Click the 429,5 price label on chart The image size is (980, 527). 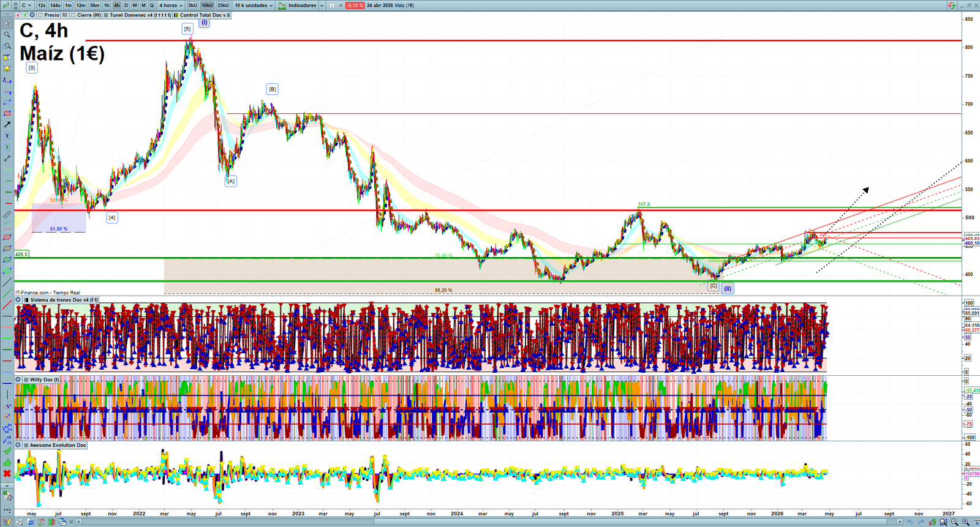point(21,254)
